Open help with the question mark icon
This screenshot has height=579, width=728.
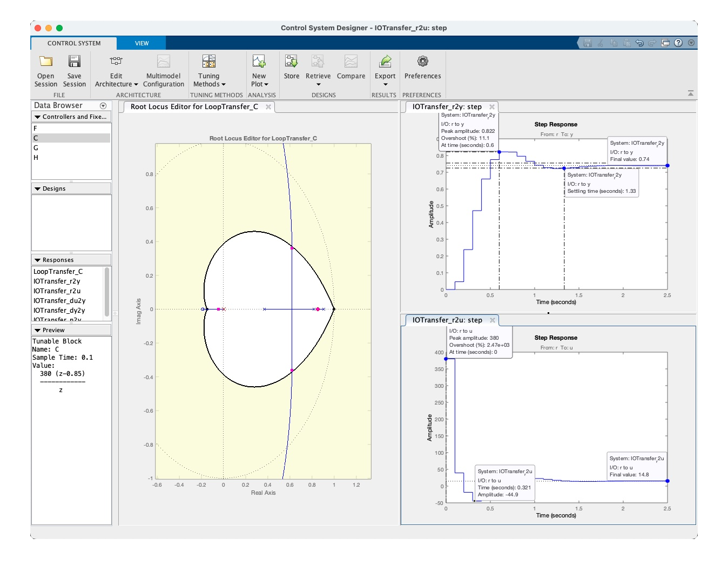[678, 43]
